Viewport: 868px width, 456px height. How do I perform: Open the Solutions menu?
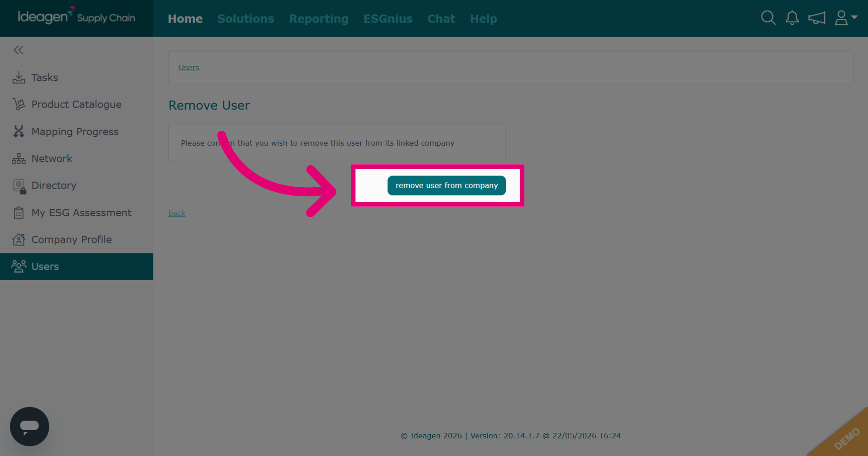tap(246, 19)
